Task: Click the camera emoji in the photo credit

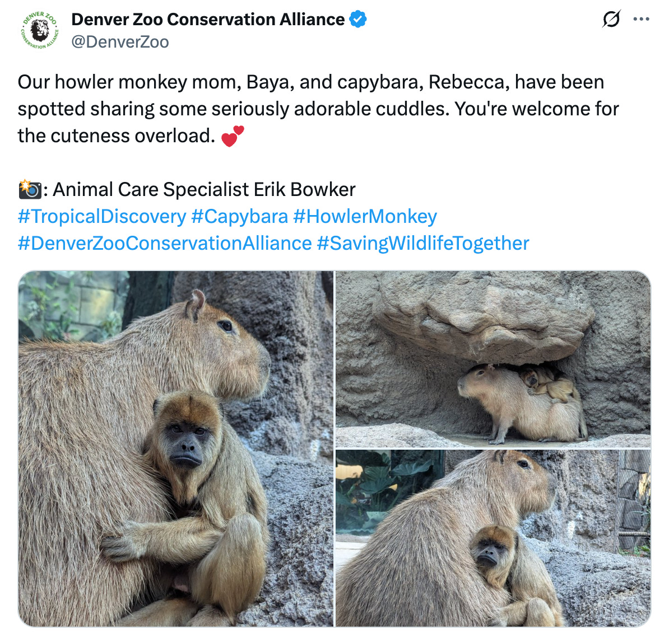Action: 31,189
